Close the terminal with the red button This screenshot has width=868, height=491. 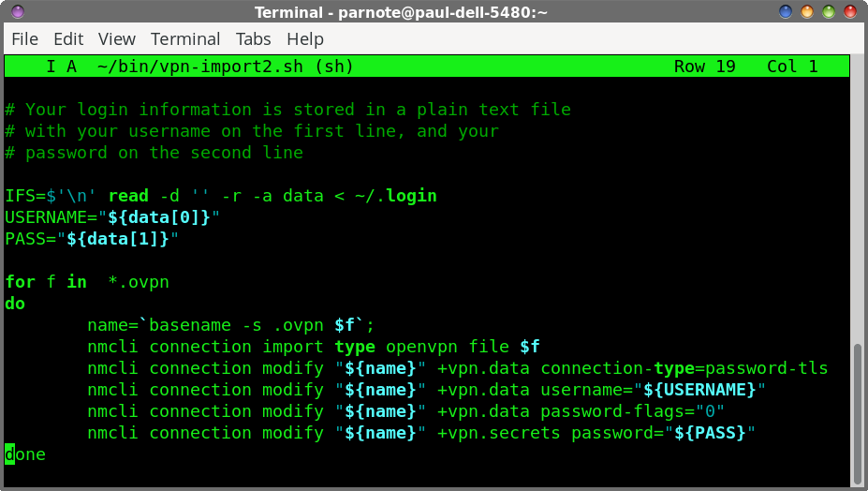(850, 12)
